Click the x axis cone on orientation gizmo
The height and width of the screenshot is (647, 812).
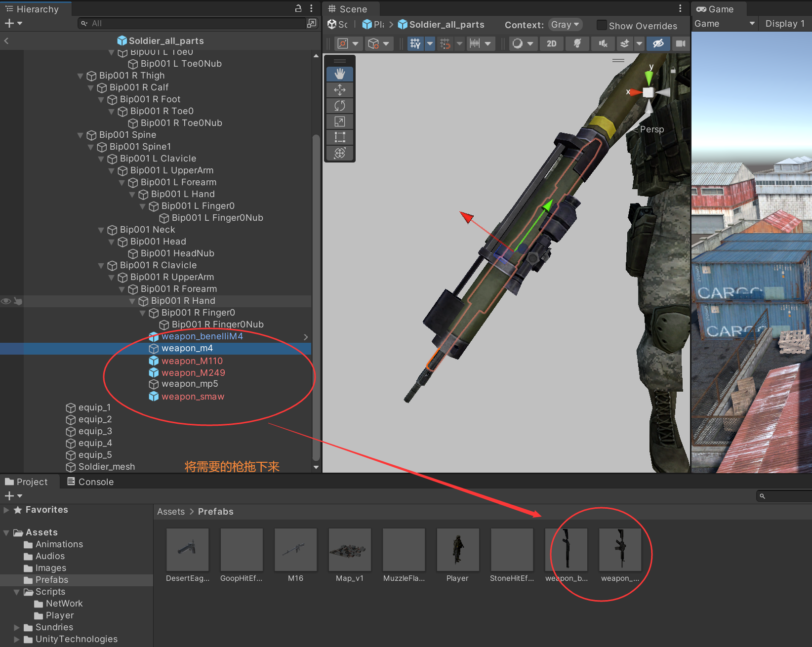(x=634, y=92)
